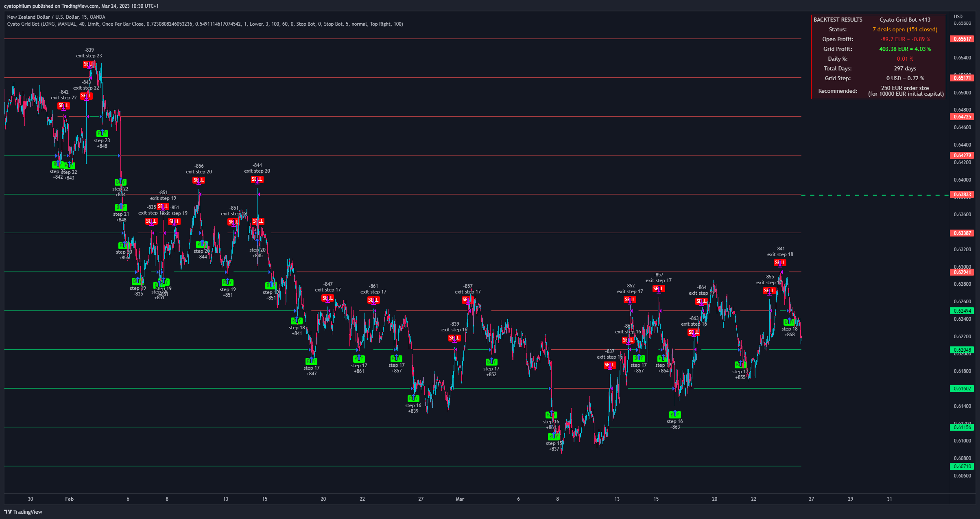Image resolution: width=980 pixels, height=519 pixels.
Task: Click the Total Days value 297 days
Action: [905, 68]
